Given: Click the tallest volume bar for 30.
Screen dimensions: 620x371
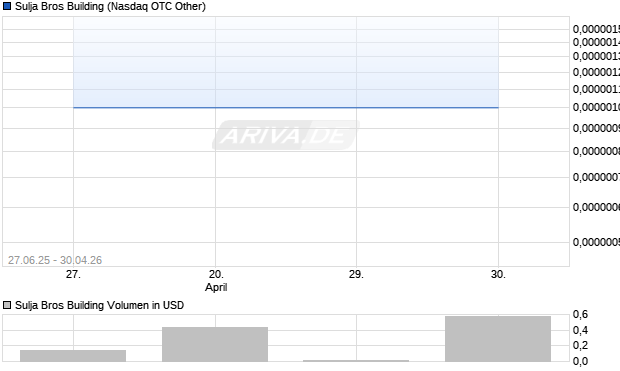Looking at the screenshot, I should 498,339.
